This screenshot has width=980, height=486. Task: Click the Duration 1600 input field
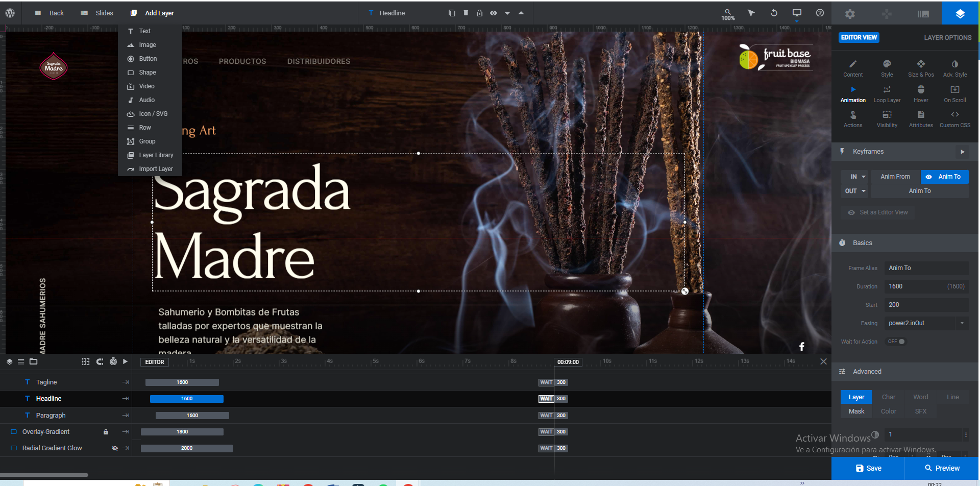coord(927,286)
